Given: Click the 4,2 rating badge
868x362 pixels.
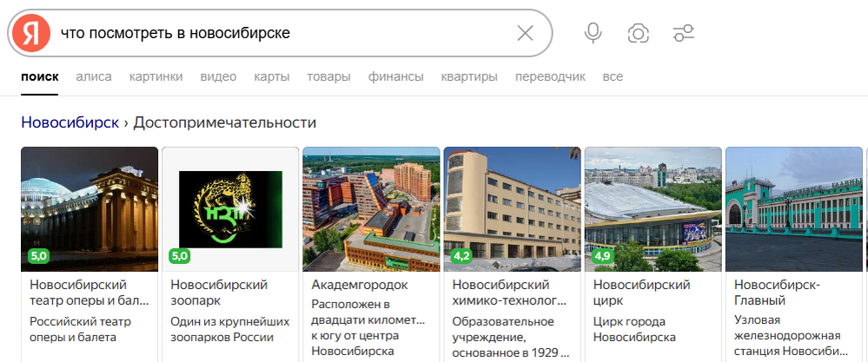Looking at the screenshot, I should pyautogui.click(x=461, y=256).
